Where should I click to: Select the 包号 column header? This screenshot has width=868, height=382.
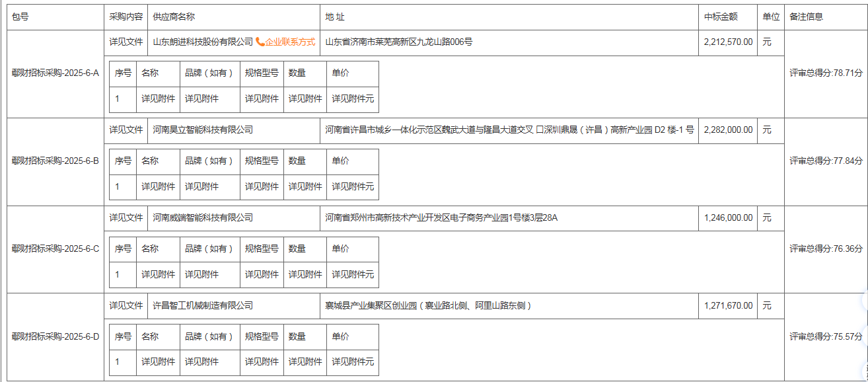[55, 17]
